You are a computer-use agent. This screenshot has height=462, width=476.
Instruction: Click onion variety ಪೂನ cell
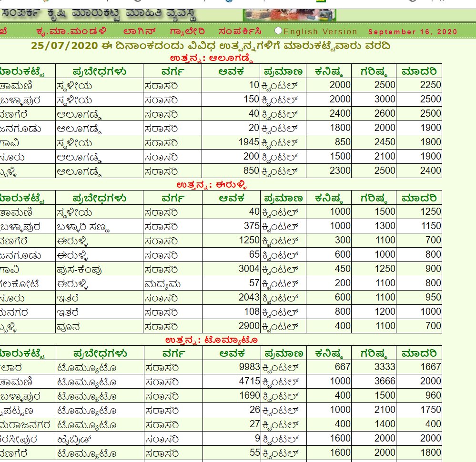click(68, 327)
